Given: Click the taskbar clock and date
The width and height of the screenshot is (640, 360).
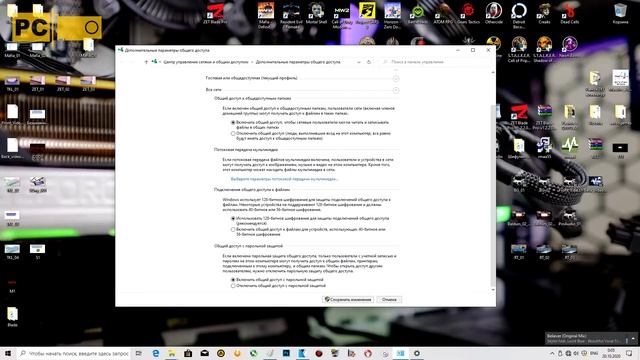Looking at the screenshot, I should pyautogui.click(x=611, y=353).
